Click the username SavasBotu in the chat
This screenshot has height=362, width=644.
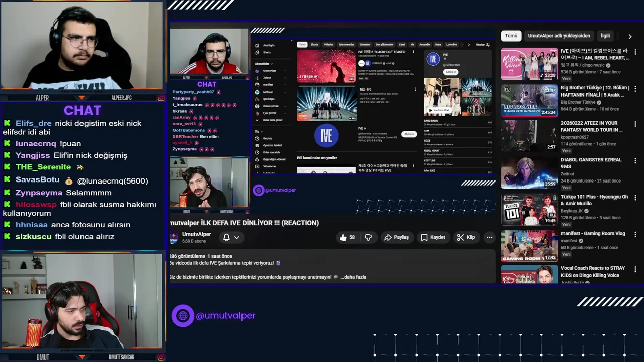[x=37, y=180]
